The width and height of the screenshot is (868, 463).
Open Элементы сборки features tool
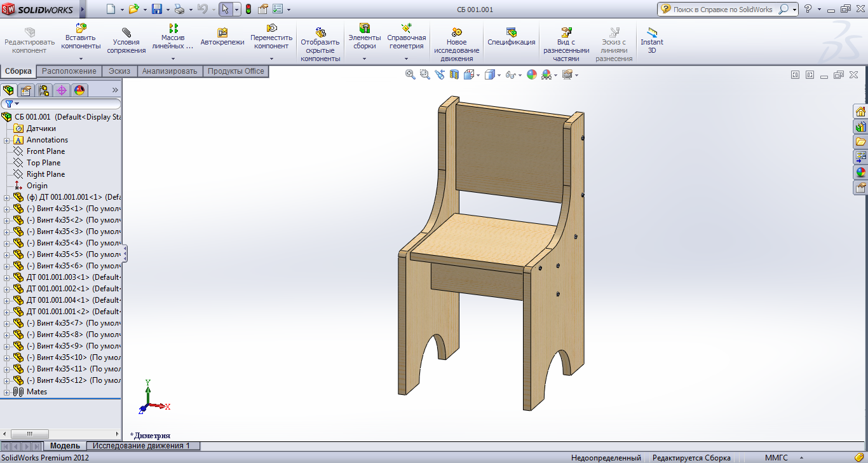[365, 37]
